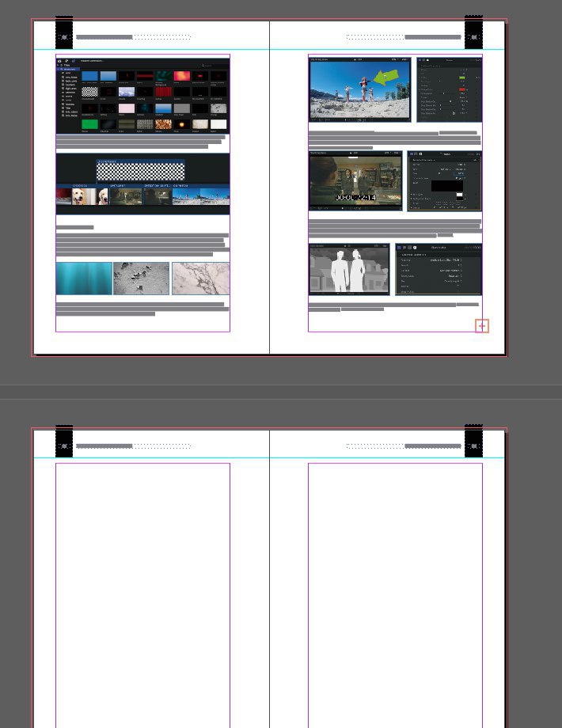Click the red overset text plus icon
This screenshot has width=562, height=728.
[481, 326]
